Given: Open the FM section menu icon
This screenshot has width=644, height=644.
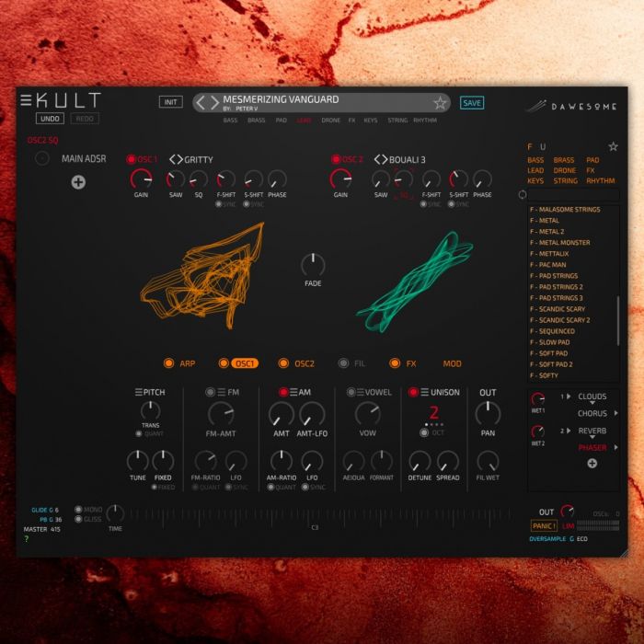Looking at the screenshot, I should (222, 392).
